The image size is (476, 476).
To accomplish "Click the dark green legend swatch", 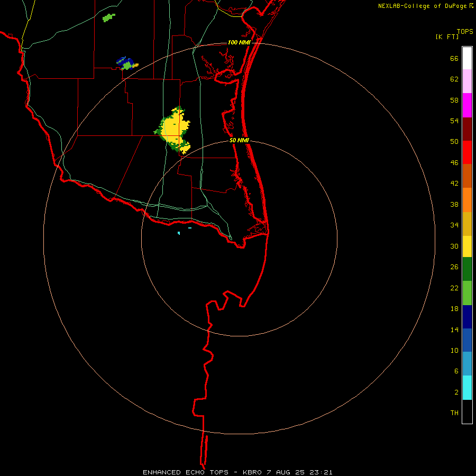I will click(x=467, y=269).
